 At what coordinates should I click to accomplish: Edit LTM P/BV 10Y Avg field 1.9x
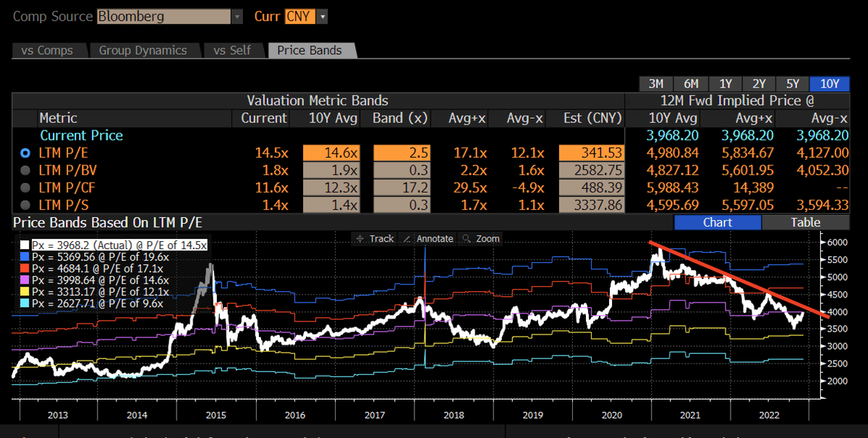tap(331, 171)
